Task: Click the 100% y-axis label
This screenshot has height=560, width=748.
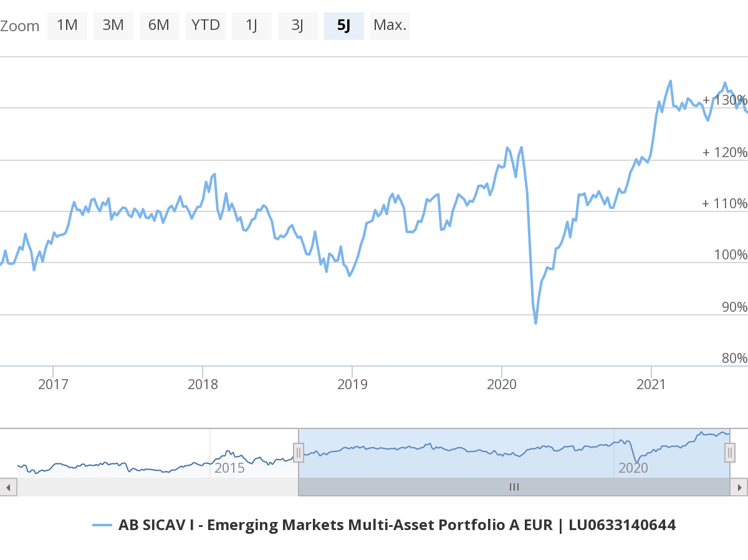Action: (x=730, y=255)
